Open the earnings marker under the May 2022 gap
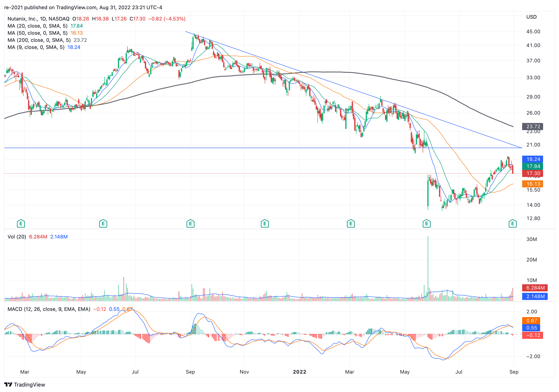559x392 pixels. point(426,223)
